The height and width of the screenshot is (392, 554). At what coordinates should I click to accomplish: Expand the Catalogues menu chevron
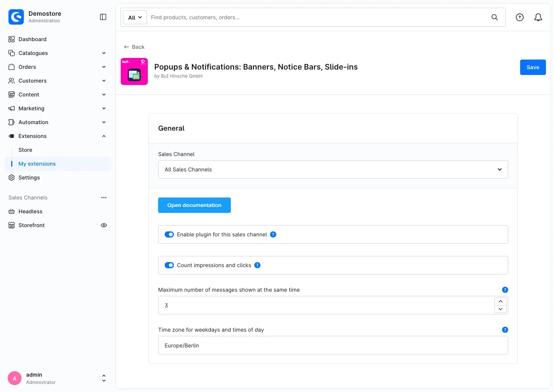pos(104,53)
